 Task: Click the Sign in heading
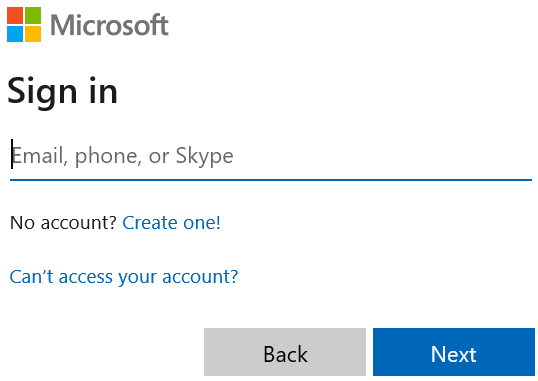[62, 91]
